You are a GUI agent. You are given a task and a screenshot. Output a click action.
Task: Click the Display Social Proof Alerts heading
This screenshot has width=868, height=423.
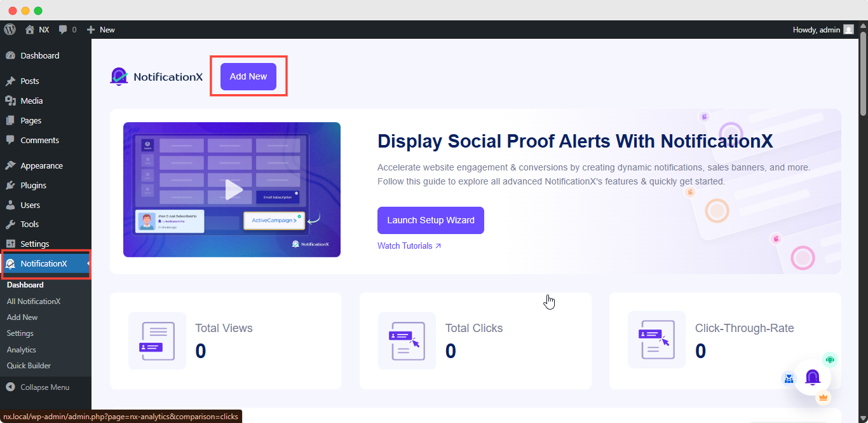(575, 141)
